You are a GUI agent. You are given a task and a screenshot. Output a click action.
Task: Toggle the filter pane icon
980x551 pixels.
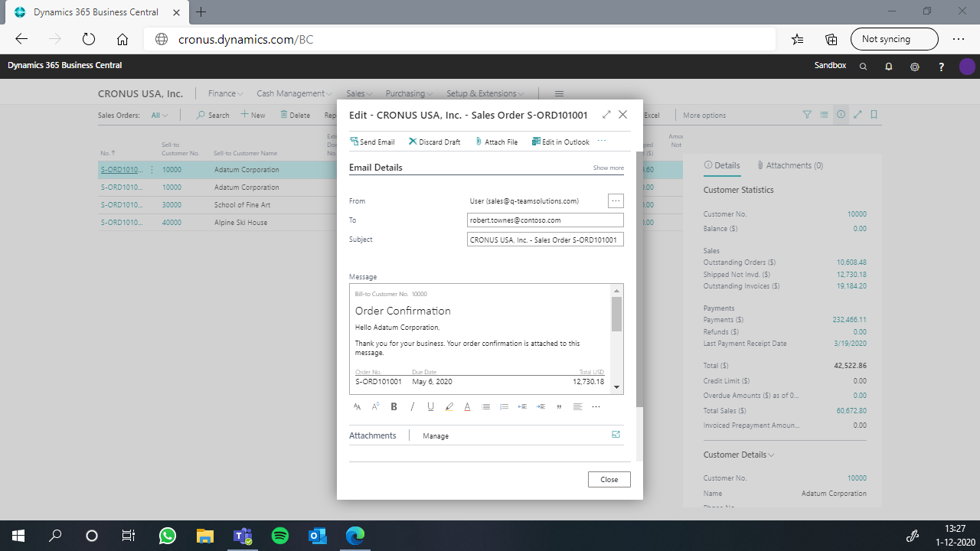pyautogui.click(x=807, y=115)
